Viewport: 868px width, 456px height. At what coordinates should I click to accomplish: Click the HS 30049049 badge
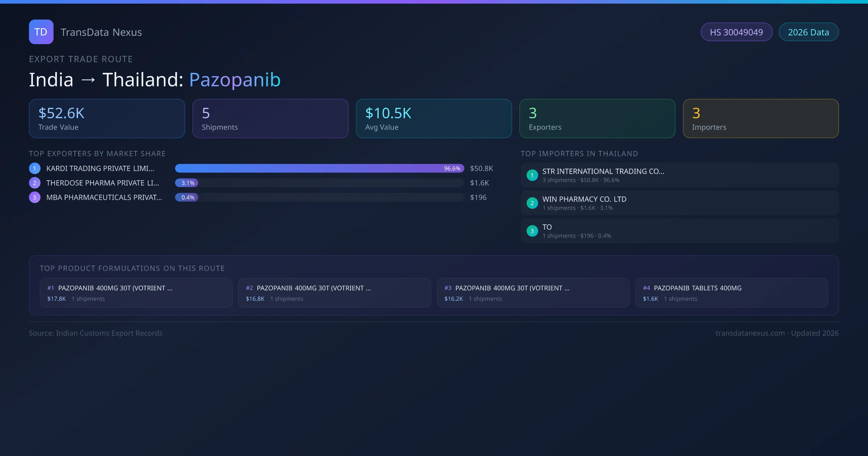pyautogui.click(x=736, y=32)
